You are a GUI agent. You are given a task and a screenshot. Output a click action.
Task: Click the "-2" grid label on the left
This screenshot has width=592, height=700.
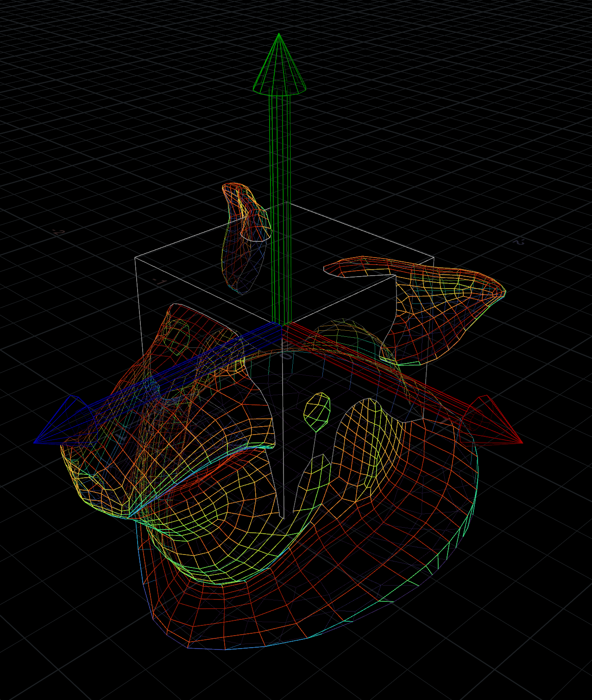(58, 232)
